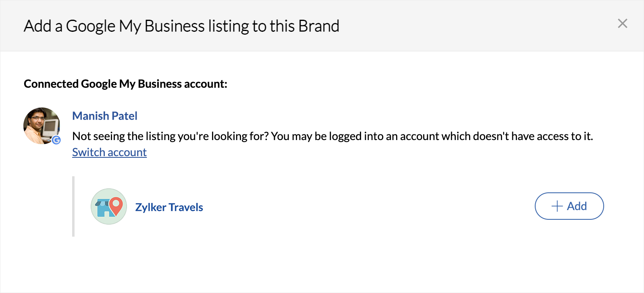Click the word 'account' in Switch account
The image size is (644, 293).
(127, 153)
